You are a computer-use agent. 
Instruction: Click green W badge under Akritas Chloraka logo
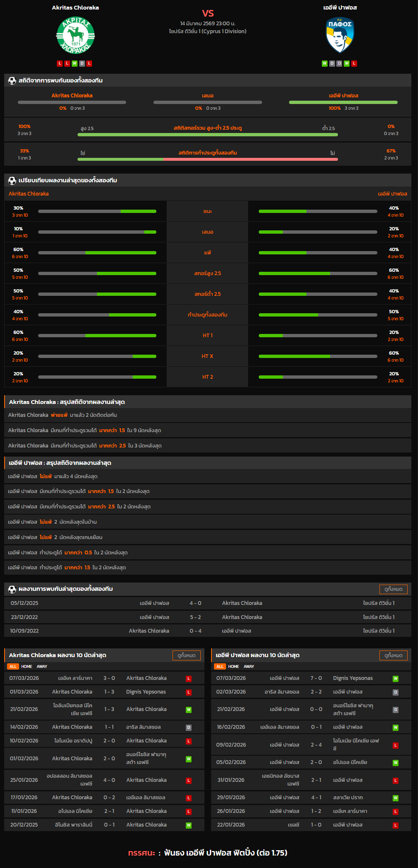[x=75, y=63]
